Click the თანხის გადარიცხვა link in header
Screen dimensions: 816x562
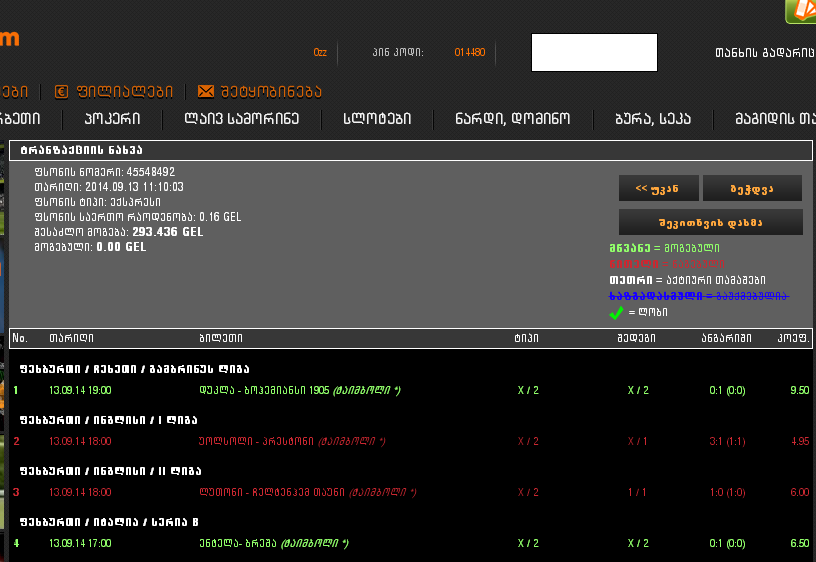[x=765, y=53]
